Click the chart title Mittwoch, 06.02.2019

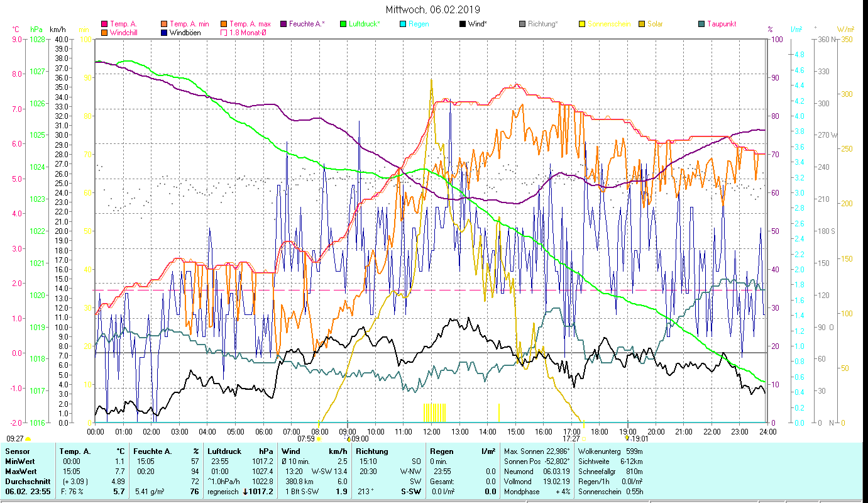(434, 9)
